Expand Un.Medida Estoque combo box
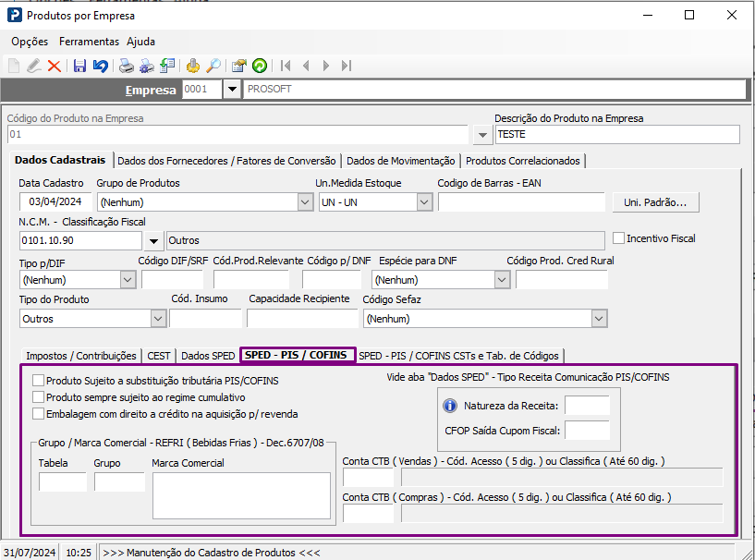755x560 pixels. point(424,201)
